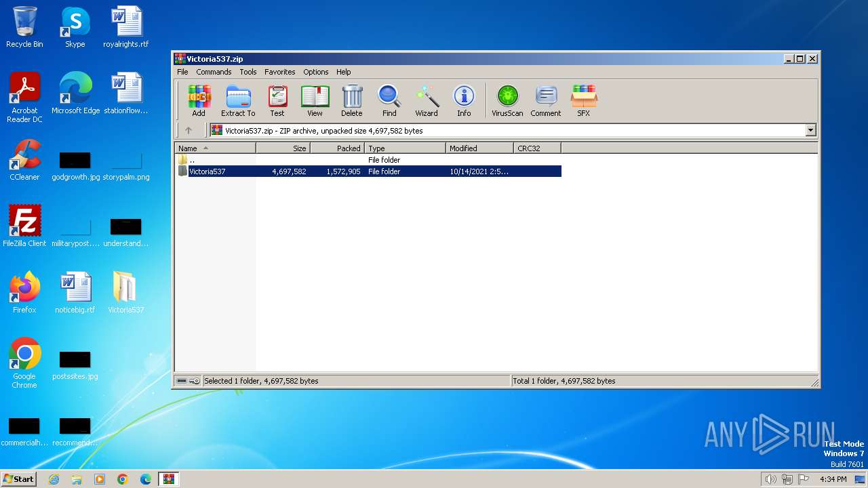Sort by Packed column header
This screenshot has height=488, width=868.
pos(338,148)
